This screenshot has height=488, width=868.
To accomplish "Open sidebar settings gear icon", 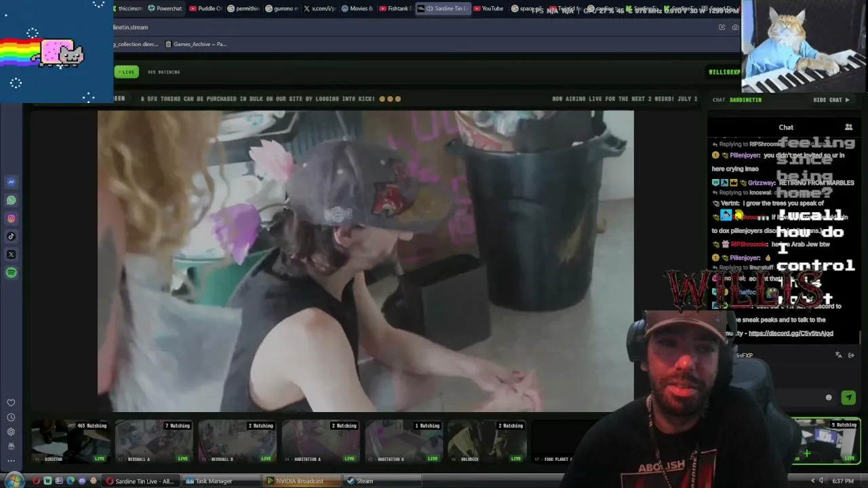I will tap(11, 432).
